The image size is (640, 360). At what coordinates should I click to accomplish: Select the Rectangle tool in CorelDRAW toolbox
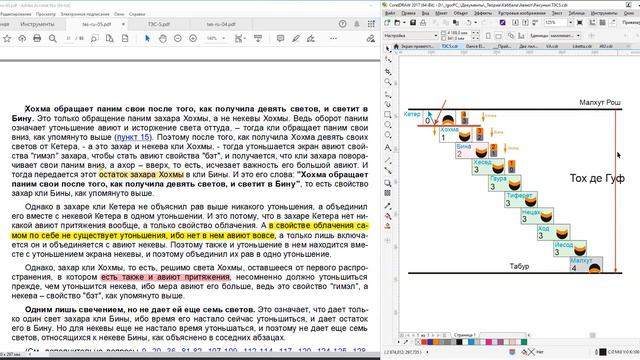(x=388, y=115)
